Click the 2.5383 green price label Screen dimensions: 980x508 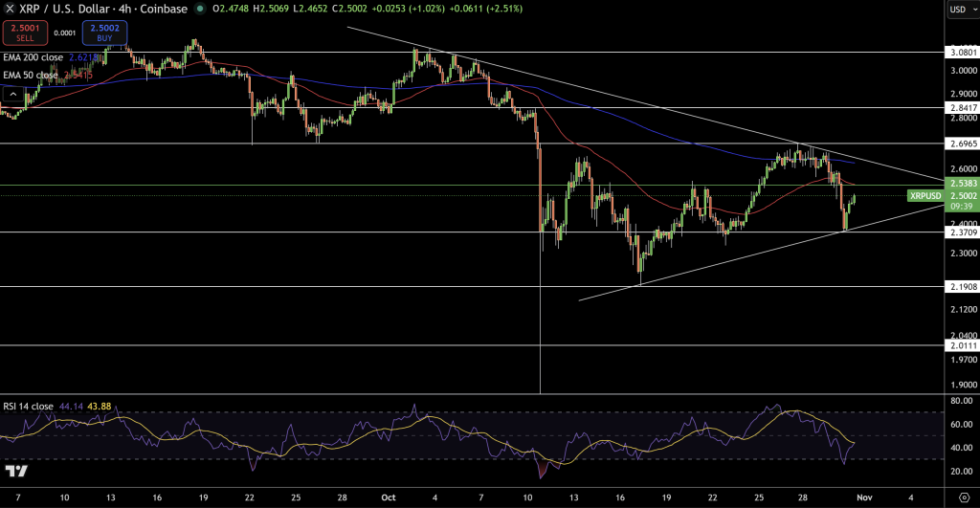pyautogui.click(x=963, y=184)
